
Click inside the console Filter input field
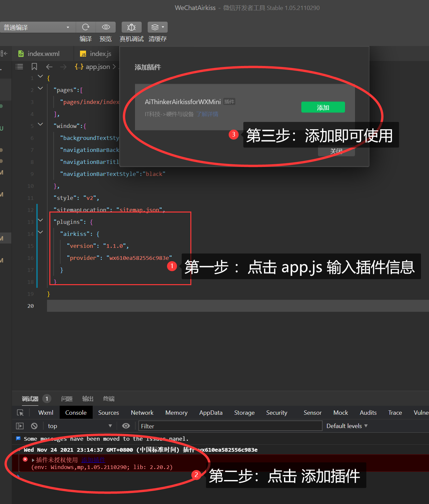coord(230,426)
